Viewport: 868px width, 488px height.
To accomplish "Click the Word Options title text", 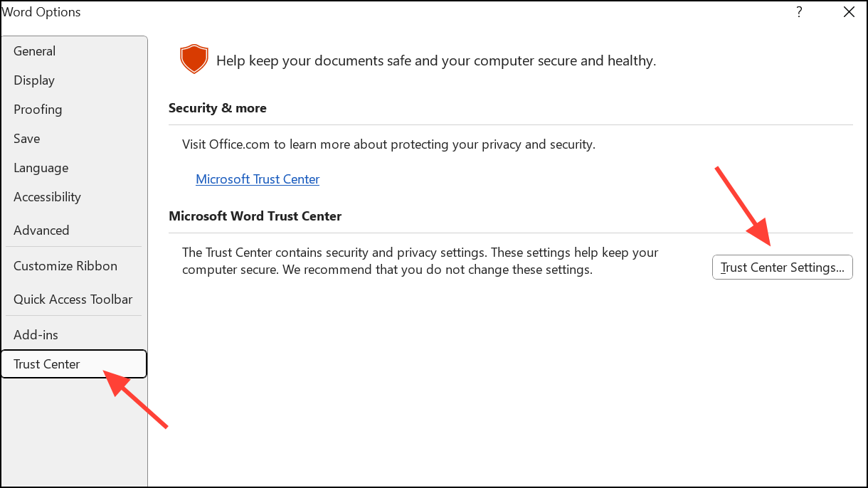I will click(x=41, y=12).
